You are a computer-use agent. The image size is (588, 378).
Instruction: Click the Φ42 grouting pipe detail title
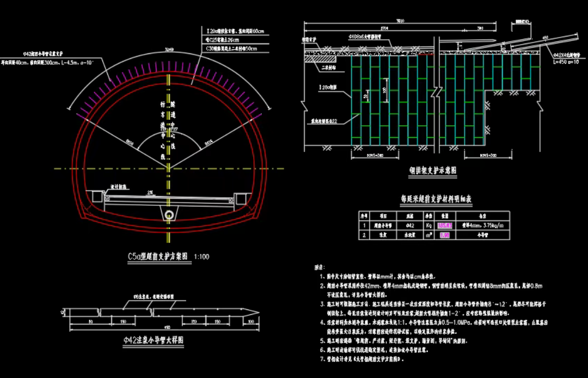(x=154, y=340)
